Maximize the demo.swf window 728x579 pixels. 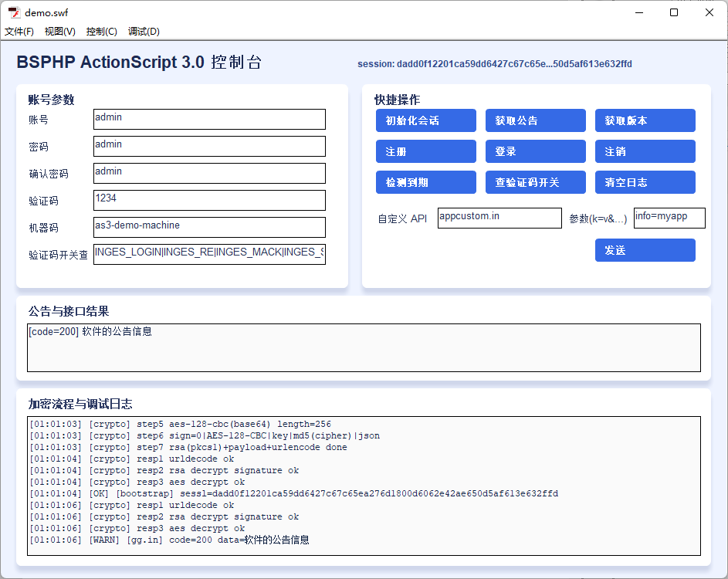coord(674,12)
